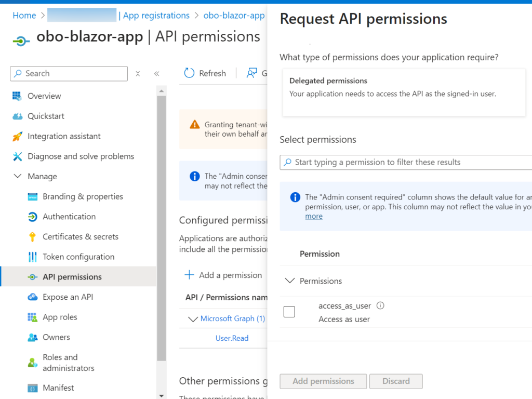Click the Diagnose and solve problems wrench icon
This screenshot has width=532, height=399.
click(17, 156)
